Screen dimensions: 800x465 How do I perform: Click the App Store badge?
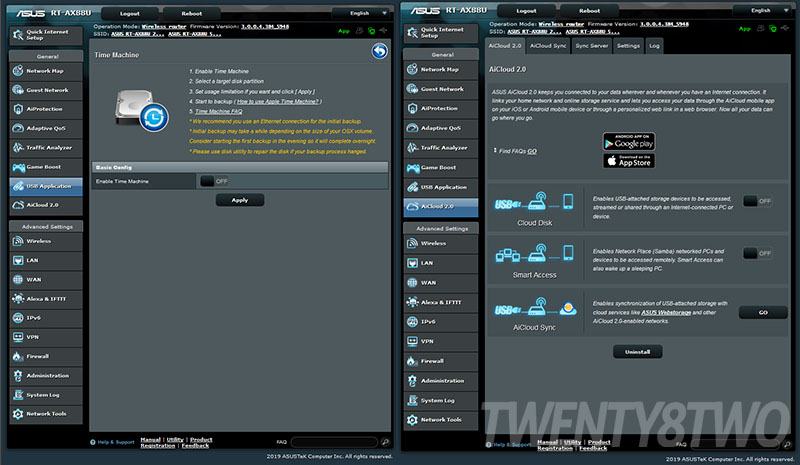click(x=629, y=161)
